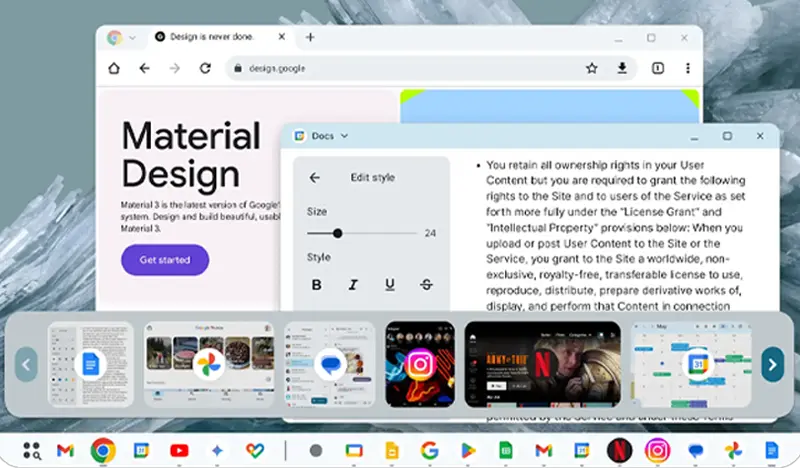Click the gray circle icon in the taskbar

(316, 451)
